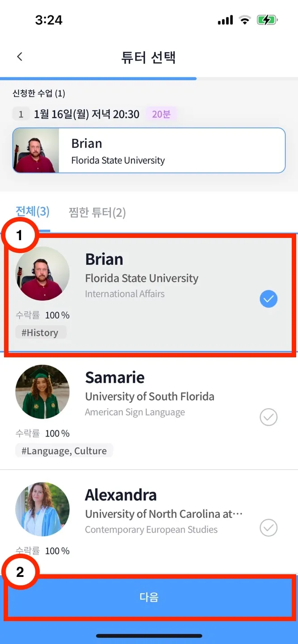This screenshot has width=298, height=644.
Task: Tap Alexandra's circular profile photo
Action: tap(43, 509)
